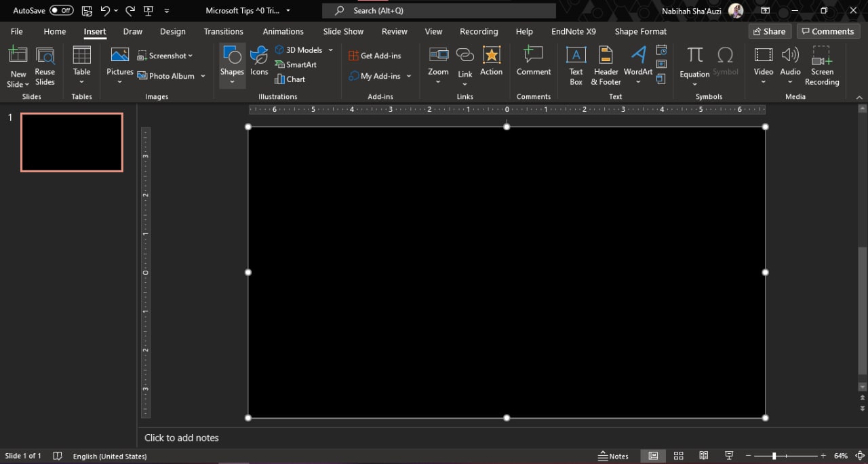Go to the Slide Show tab
This screenshot has width=868, height=464.
pyautogui.click(x=343, y=31)
